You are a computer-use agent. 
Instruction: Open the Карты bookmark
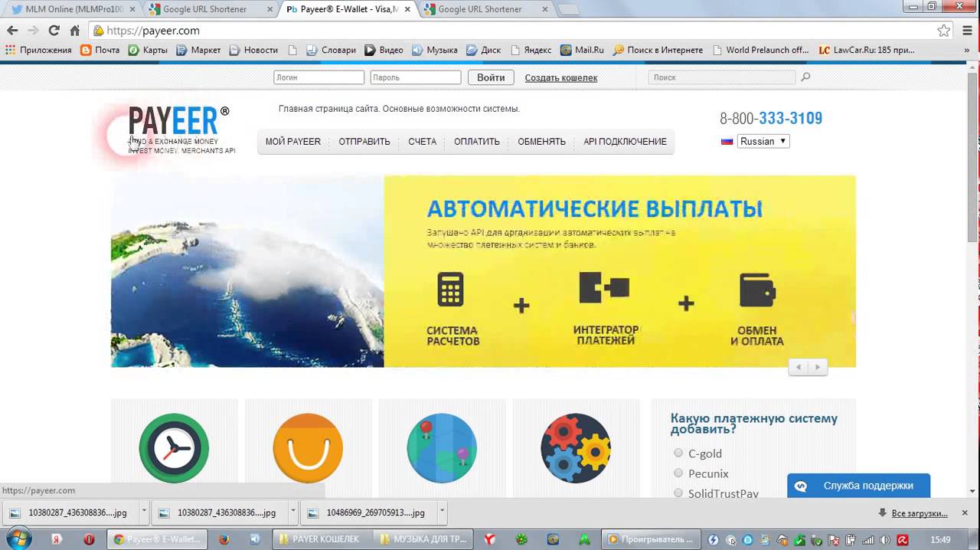pyautogui.click(x=148, y=50)
